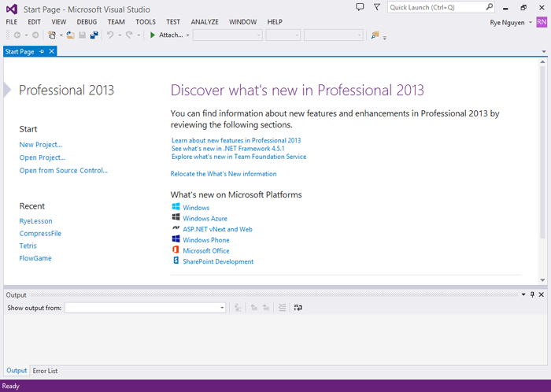Screen dimensions: 551x392
Task: Click the New Project... link
Action: point(41,145)
